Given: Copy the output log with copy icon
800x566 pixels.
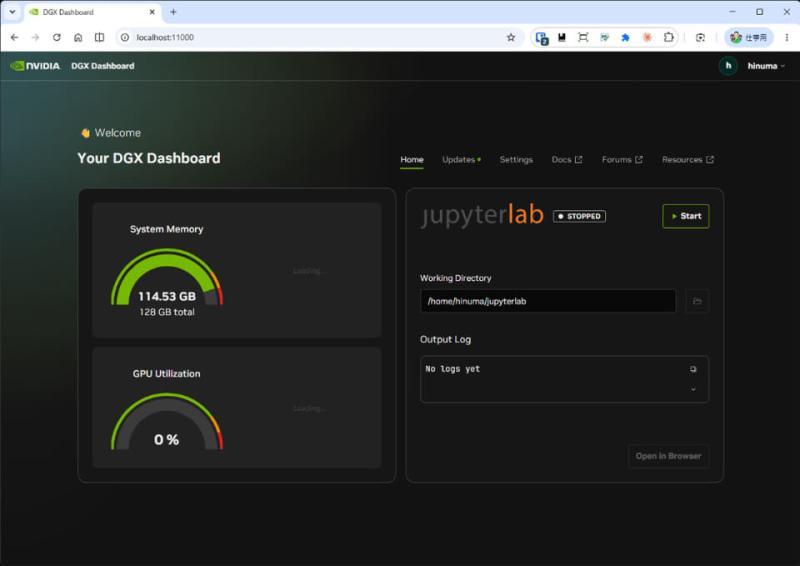Looking at the screenshot, I should point(693,369).
